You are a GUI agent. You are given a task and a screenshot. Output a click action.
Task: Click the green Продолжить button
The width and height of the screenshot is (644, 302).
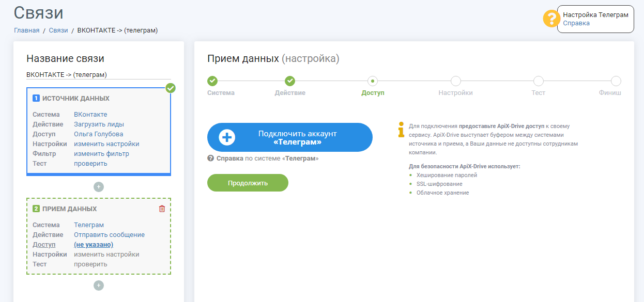pos(248,183)
